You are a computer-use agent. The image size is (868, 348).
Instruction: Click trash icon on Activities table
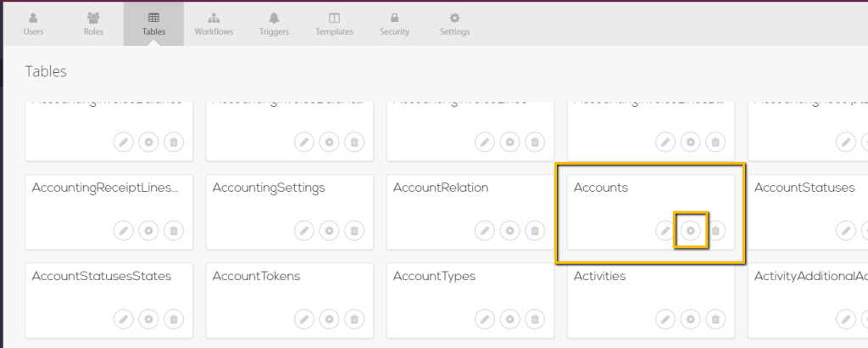click(x=716, y=319)
